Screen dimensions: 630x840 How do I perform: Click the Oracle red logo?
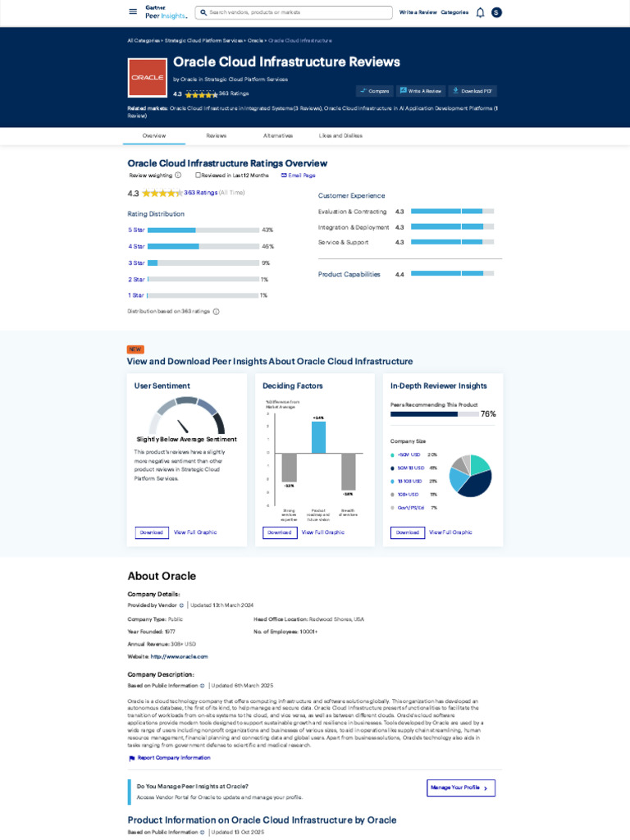tap(148, 78)
